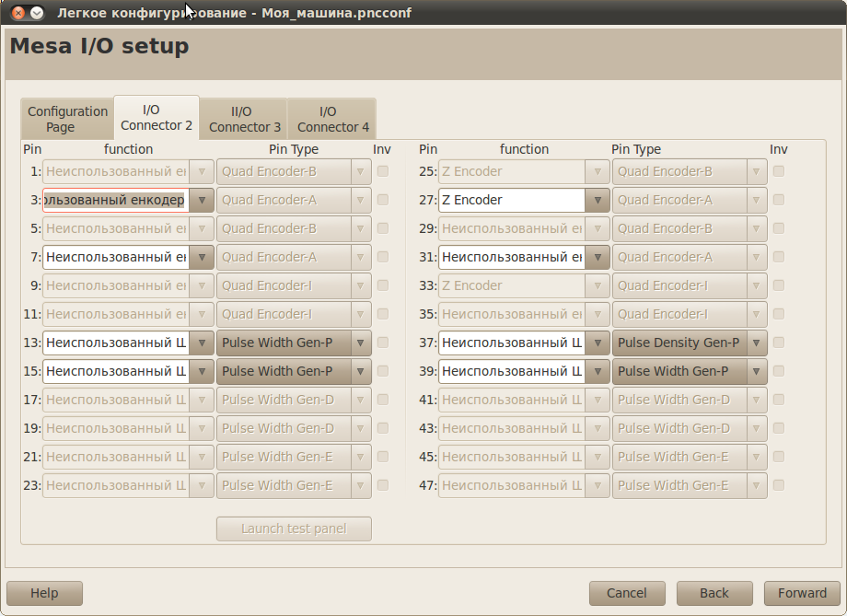The width and height of the screenshot is (847, 616).
Task: Click pin 9 Quad Encoder-I type box
Action: (x=294, y=285)
